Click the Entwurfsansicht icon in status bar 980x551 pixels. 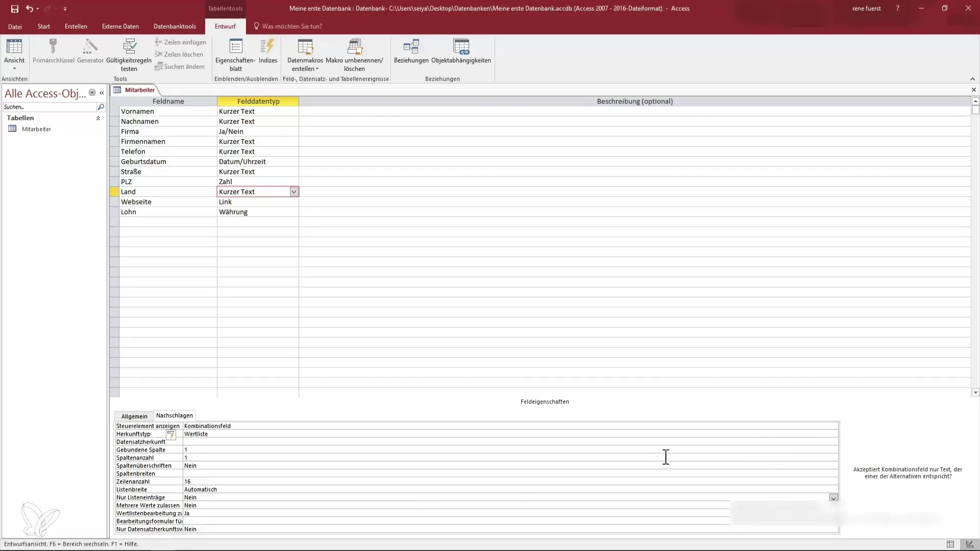coord(969,544)
